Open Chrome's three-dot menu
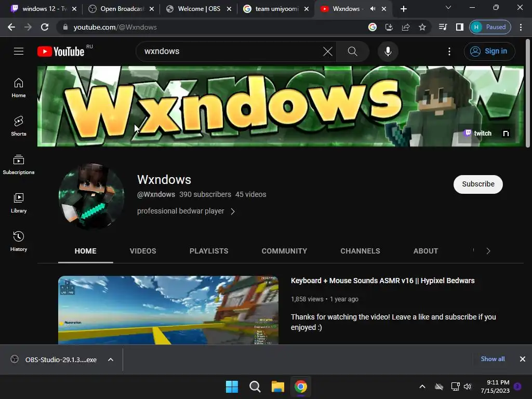This screenshot has height=399, width=532. pos(521,27)
